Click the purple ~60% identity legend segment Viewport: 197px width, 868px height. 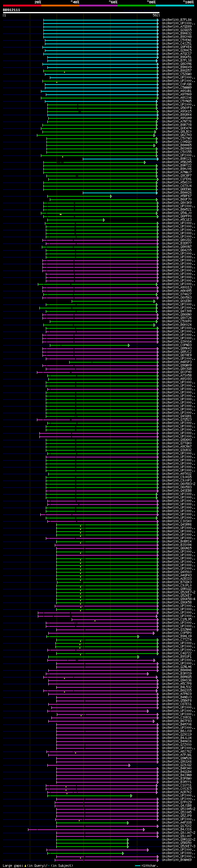pyautogui.click(x=99, y=6)
